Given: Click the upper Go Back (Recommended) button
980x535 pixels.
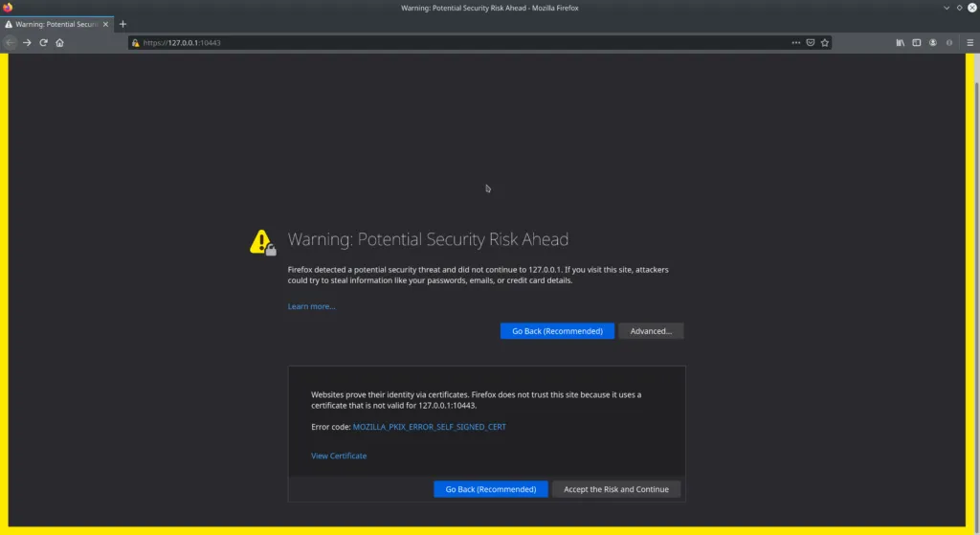Looking at the screenshot, I should (557, 331).
